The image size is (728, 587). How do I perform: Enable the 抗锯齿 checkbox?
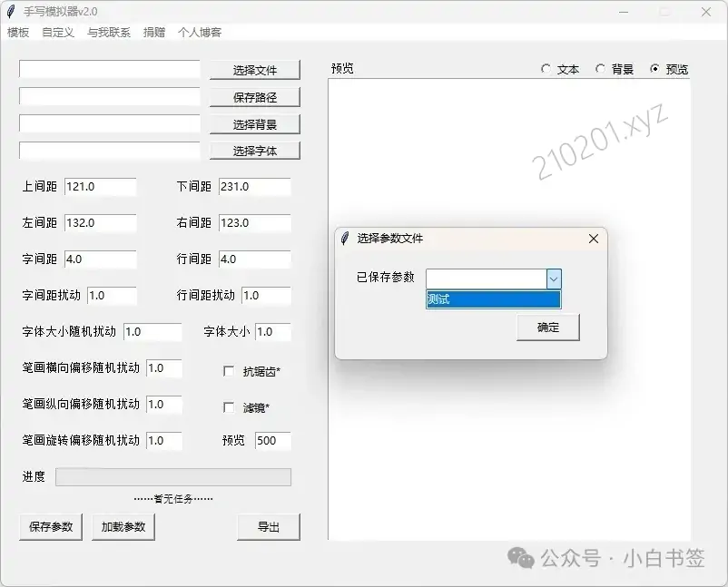229,371
